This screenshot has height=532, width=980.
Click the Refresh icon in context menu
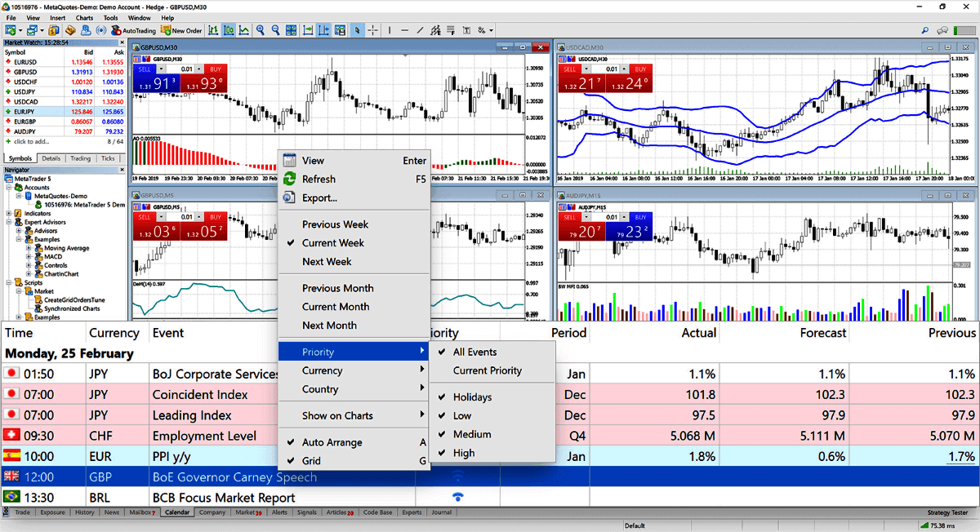point(289,179)
